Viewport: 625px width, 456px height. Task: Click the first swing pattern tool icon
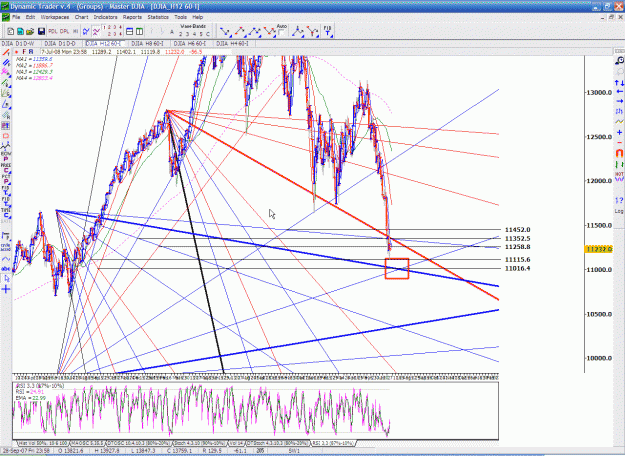pyautogui.click(x=225, y=31)
